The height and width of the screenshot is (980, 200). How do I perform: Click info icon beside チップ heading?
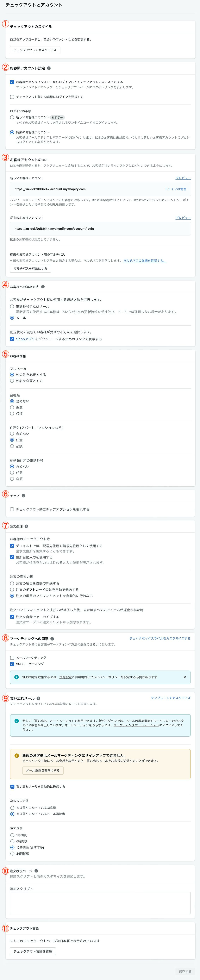(24, 496)
